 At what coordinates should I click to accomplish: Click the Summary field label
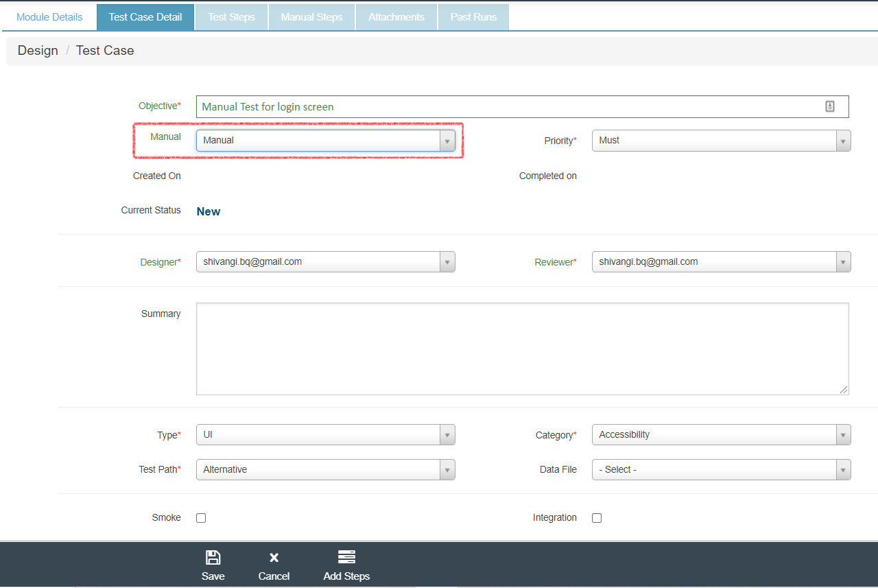click(161, 314)
